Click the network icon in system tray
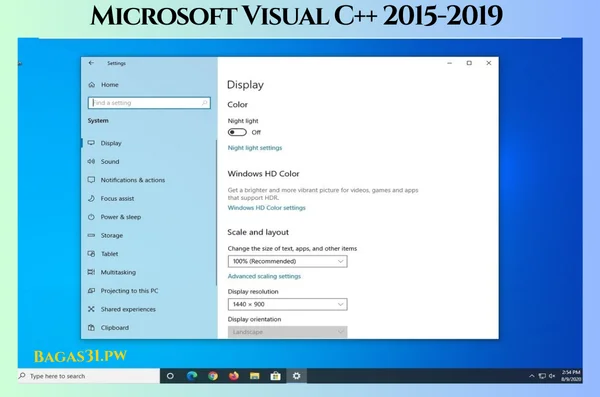Image resolution: width=600 pixels, height=397 pixels. (542, 376)
